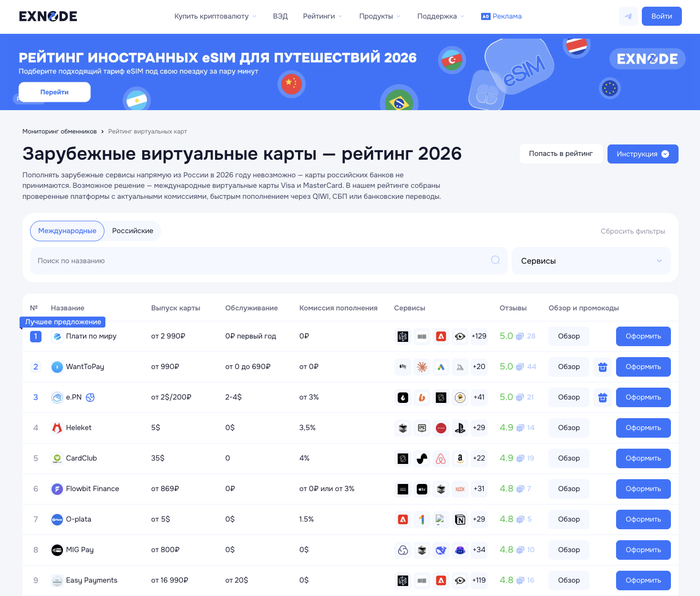
Task: Click Оформить for CardClub
Action: [x=643, y=458]
